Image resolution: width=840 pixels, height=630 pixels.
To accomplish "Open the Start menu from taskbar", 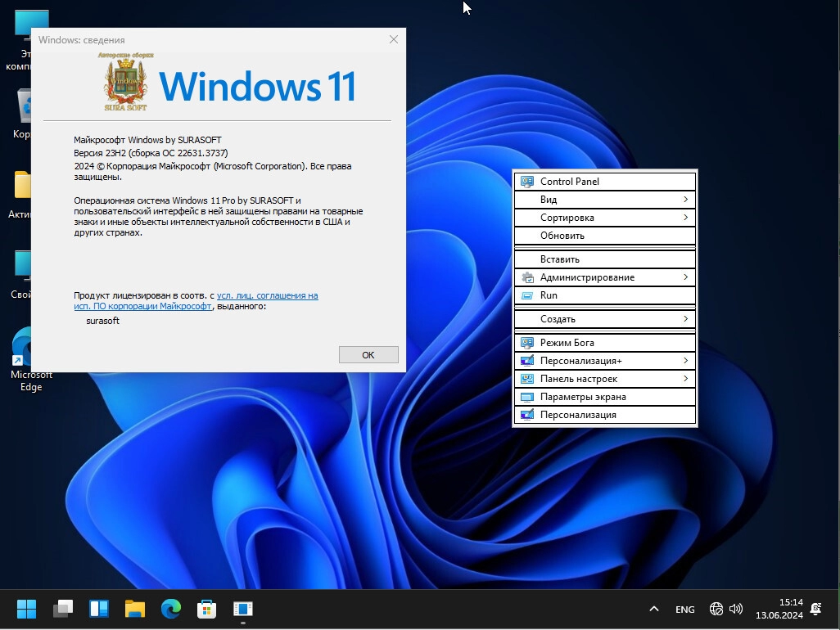I will coord(27,609).
